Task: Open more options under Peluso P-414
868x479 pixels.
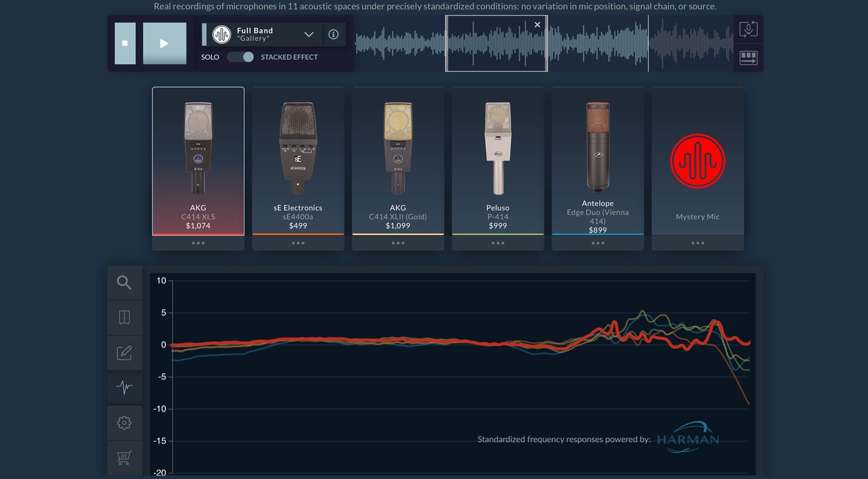Action: (x=498, y=243)
